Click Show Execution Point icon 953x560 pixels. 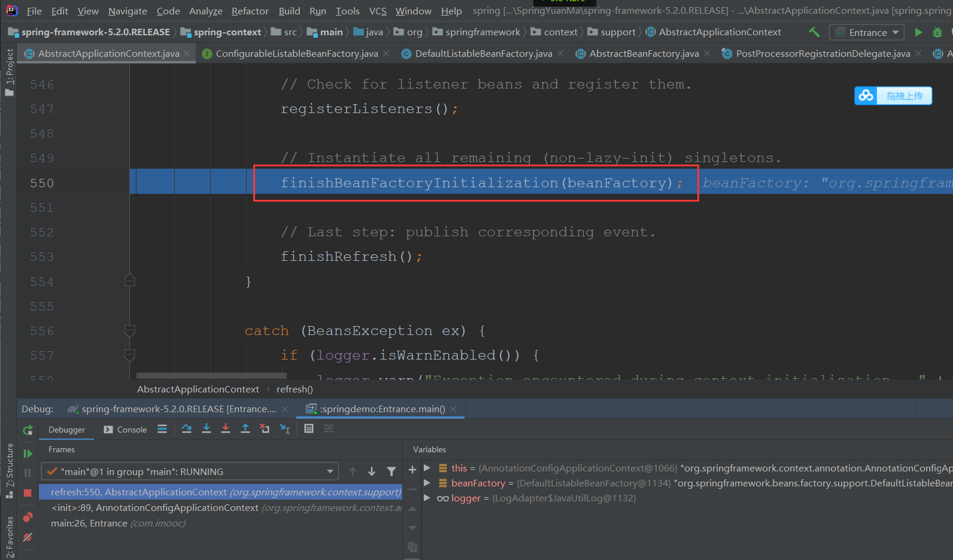(162, 428)
